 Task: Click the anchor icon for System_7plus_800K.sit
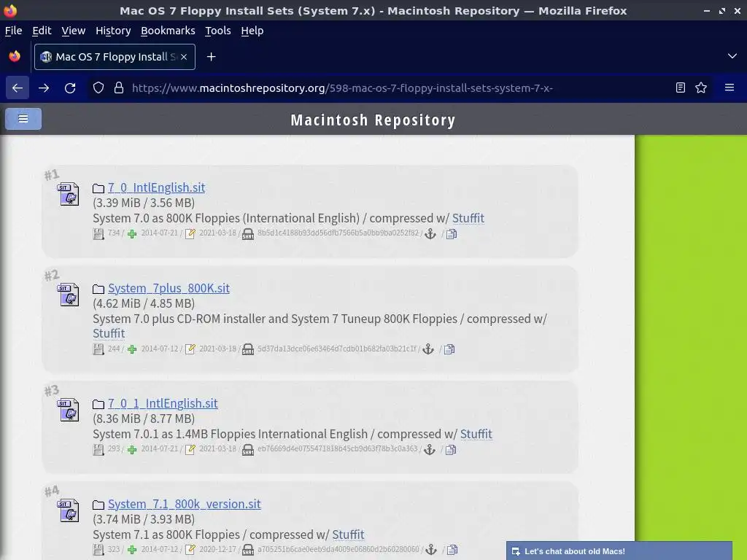click(x=428, y=349)
